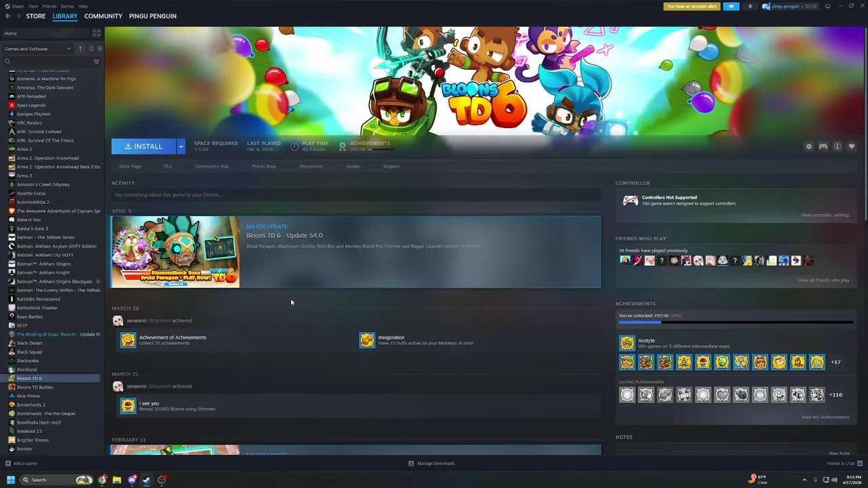Select Borderlands 2 in library
The height and width of the screenshot is (488, 868).
[31, 405]
